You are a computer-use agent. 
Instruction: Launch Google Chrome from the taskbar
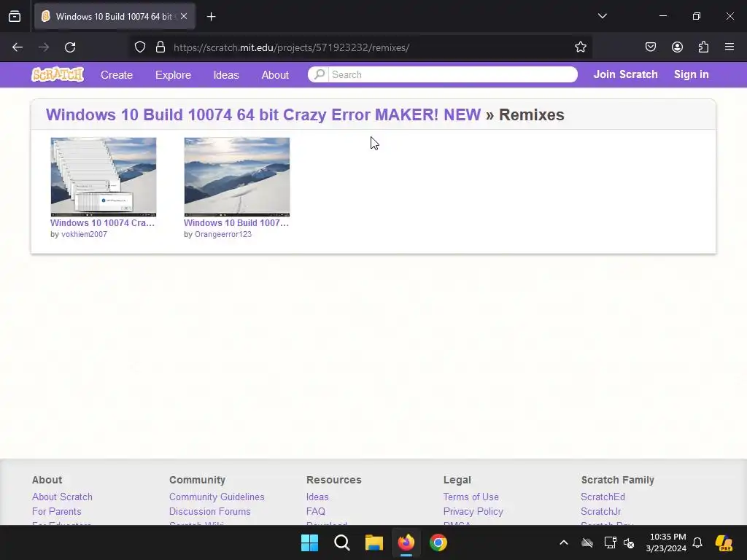438,542
